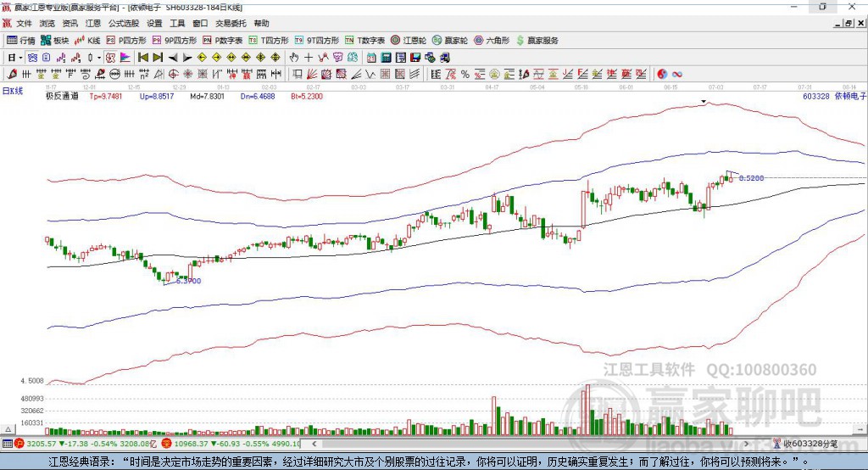The width and height of the screenshot is (868, 470).
Task: Click the Tp=9.7481 indicator value
Action: [106, 96]
